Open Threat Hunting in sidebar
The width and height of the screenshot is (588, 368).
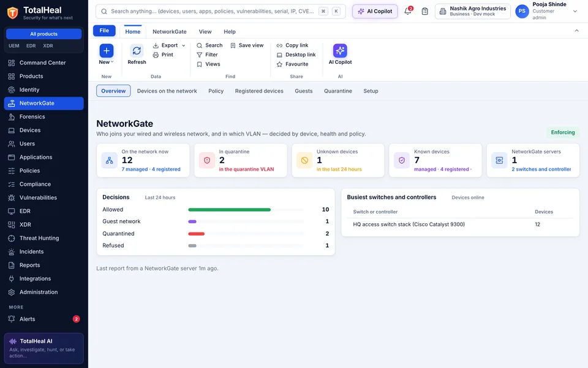click(x=44, y=239)
